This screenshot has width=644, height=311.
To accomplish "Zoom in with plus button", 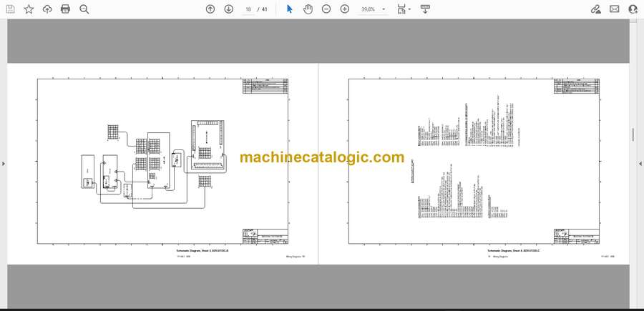I will (x=345, y=9).
